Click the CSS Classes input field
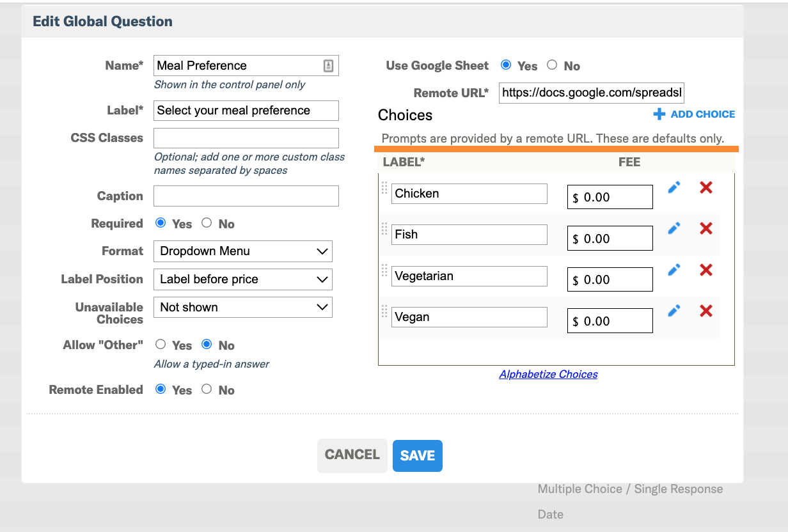Viewport: 788px width, 532px height. (x=246, y=138)
